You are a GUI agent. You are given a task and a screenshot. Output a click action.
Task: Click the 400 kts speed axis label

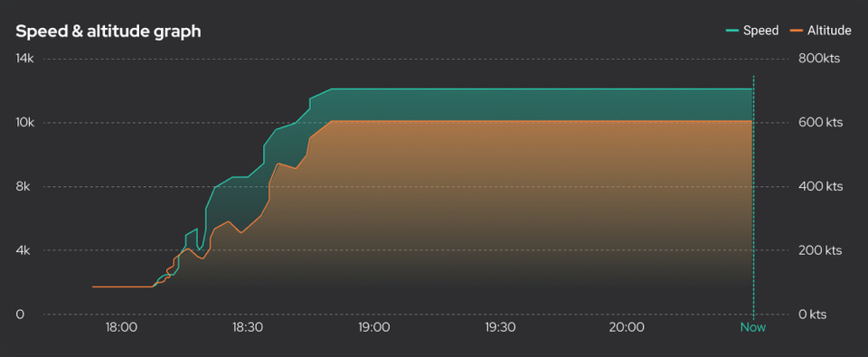click(821, 186)
